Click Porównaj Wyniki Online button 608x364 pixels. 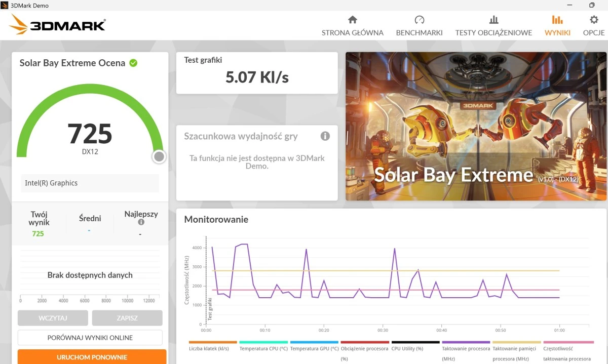(x=90, y=338)
